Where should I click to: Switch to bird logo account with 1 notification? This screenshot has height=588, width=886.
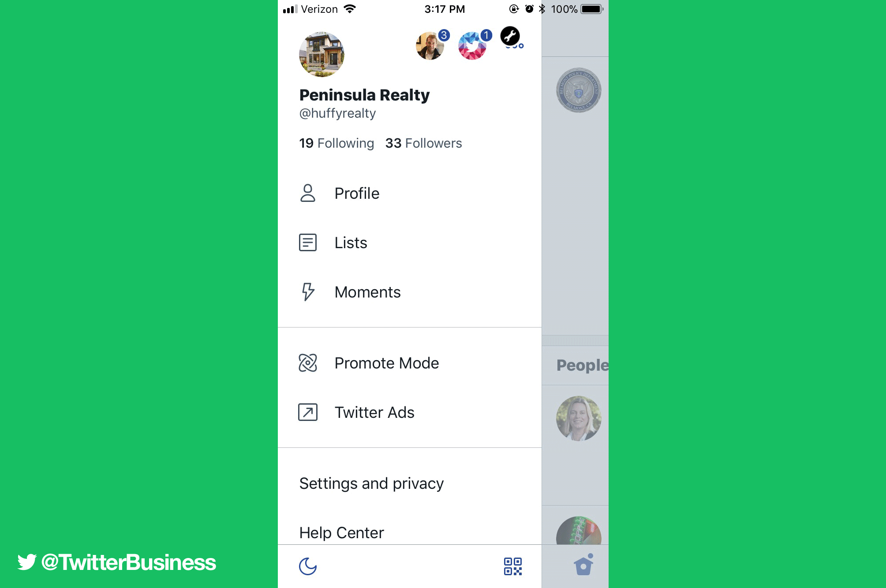(472, 46)
